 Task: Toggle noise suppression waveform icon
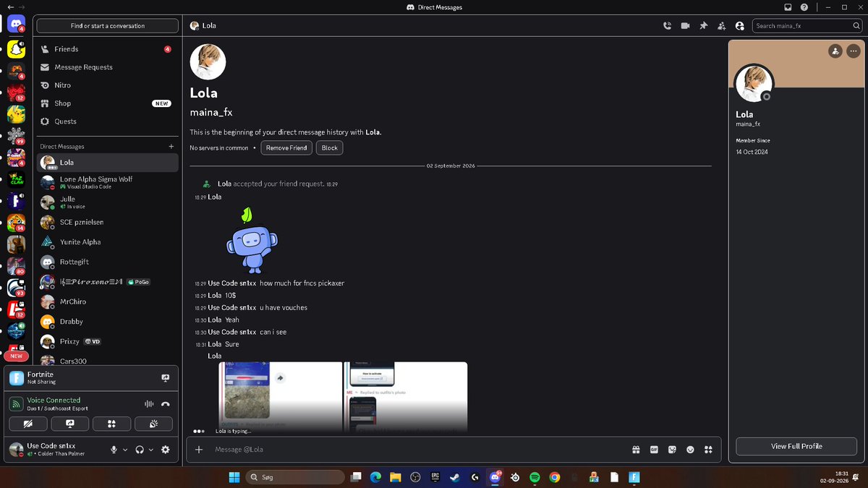point(149,404)
